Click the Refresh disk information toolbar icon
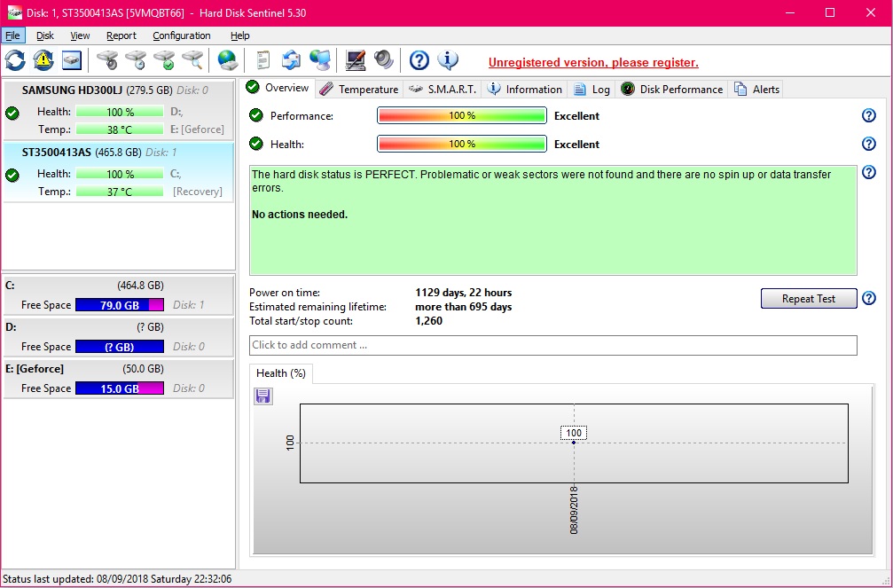Screen dimensions: 893x588 click(15, 60)
